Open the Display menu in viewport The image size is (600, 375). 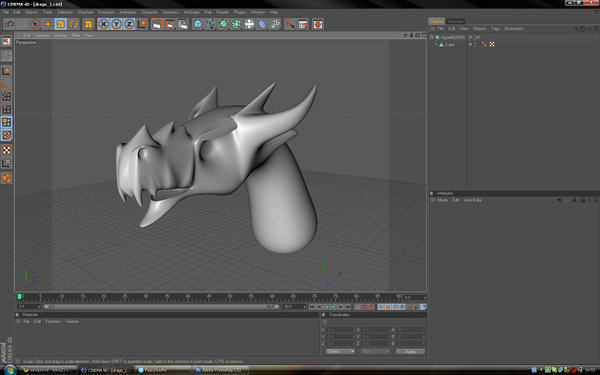pos(60,35)
